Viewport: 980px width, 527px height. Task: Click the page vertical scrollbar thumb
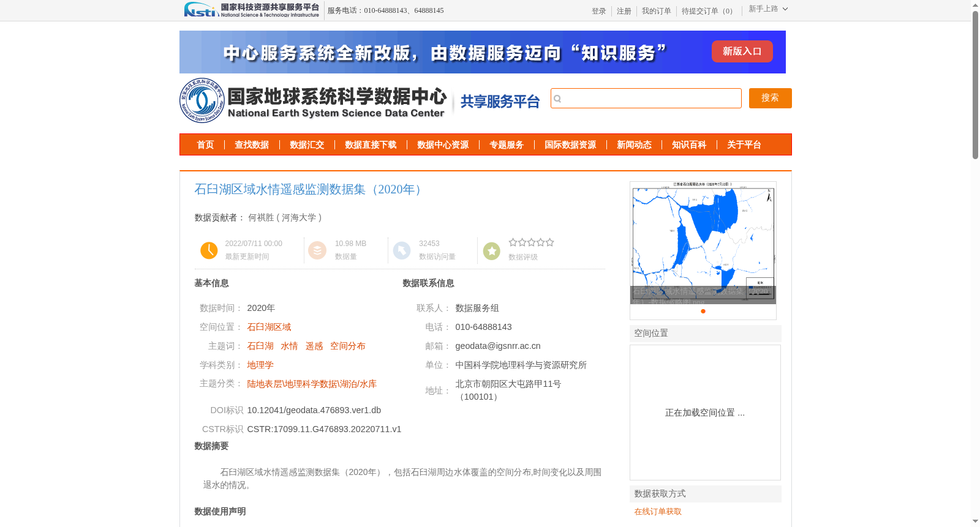pos(975,84)
